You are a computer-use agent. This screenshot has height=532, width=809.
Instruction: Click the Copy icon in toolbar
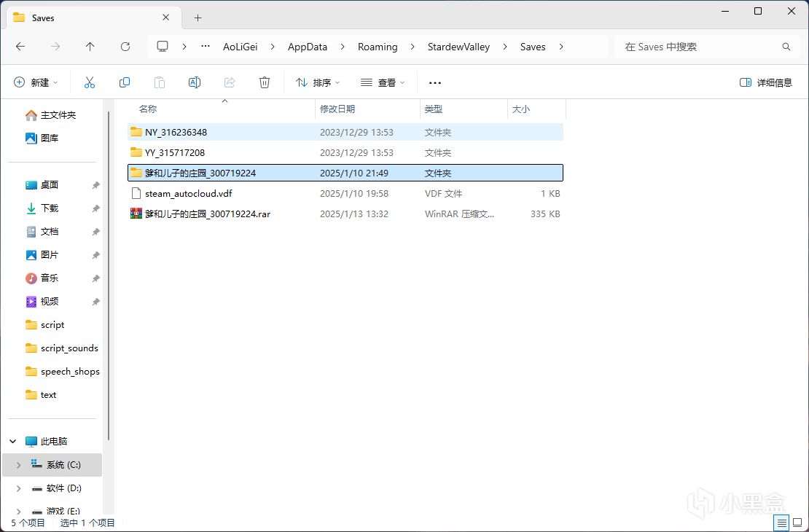point(125,82)
